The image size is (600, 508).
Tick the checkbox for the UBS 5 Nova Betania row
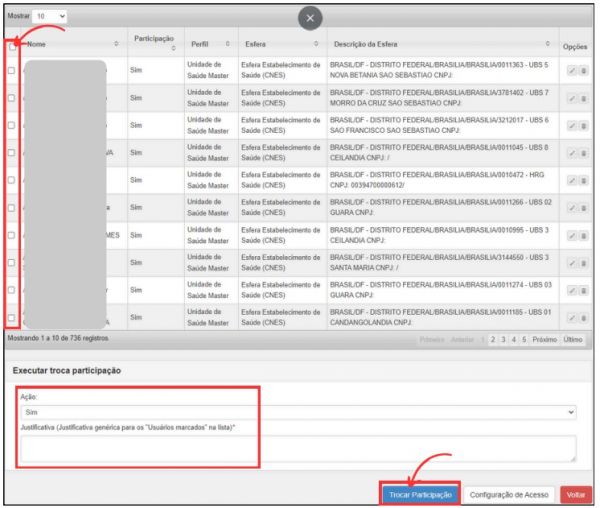click(12, 72)
